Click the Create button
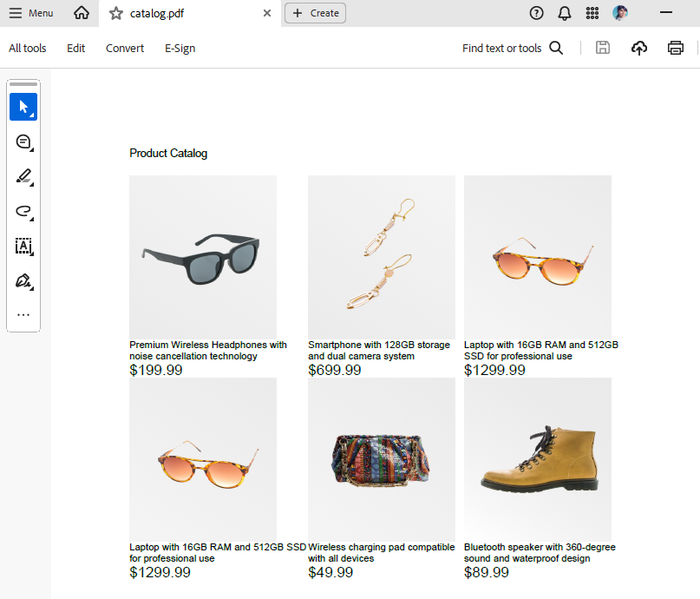The image size is (700, 599). (315, 13)
